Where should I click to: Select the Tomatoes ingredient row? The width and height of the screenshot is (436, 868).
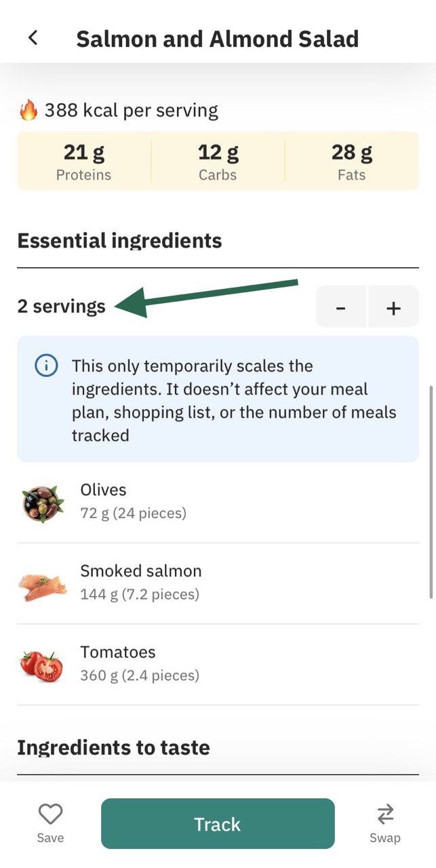tap(218, 665)
